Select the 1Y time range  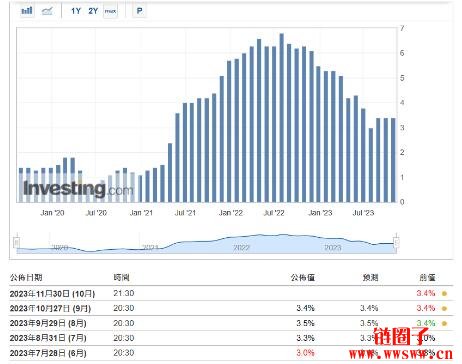pyautogui.click(x=76, y=11)
